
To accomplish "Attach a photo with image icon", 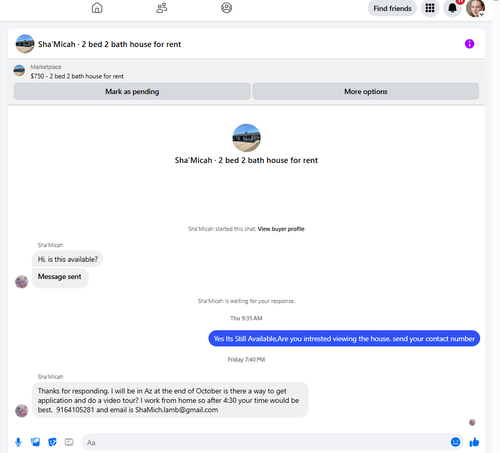I will coord(35,442).
